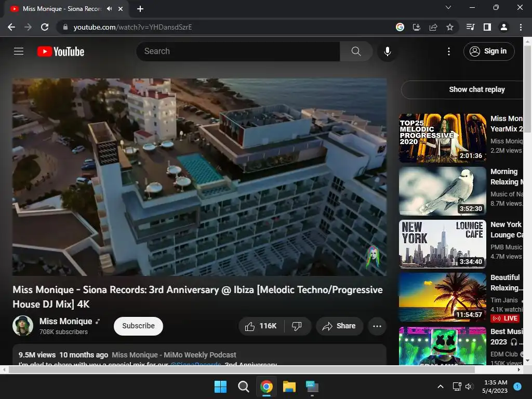
Task: Open taskbar search
Action: 243,387
